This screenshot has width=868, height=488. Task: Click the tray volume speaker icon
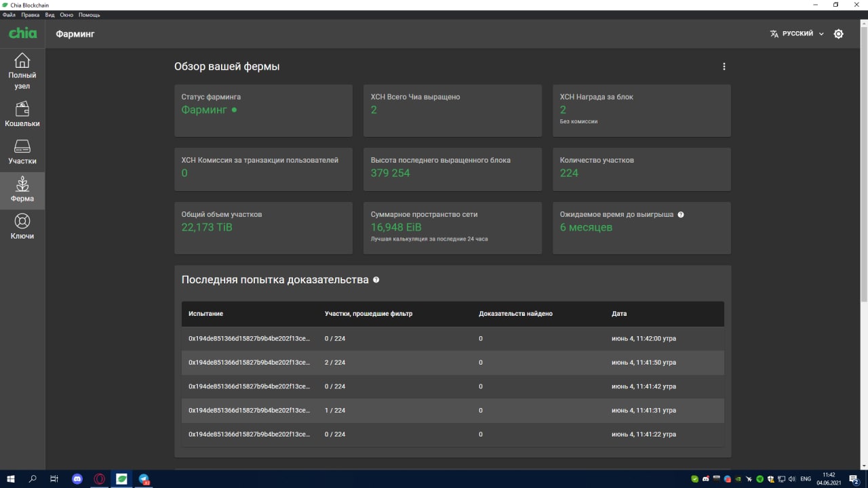(792, 479)
